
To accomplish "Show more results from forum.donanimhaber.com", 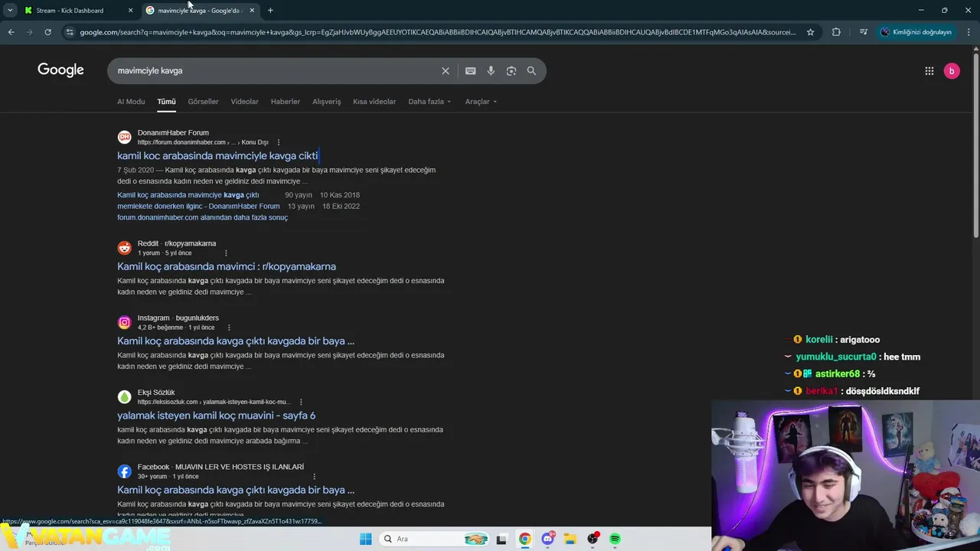I will click(x=202, y=217).
